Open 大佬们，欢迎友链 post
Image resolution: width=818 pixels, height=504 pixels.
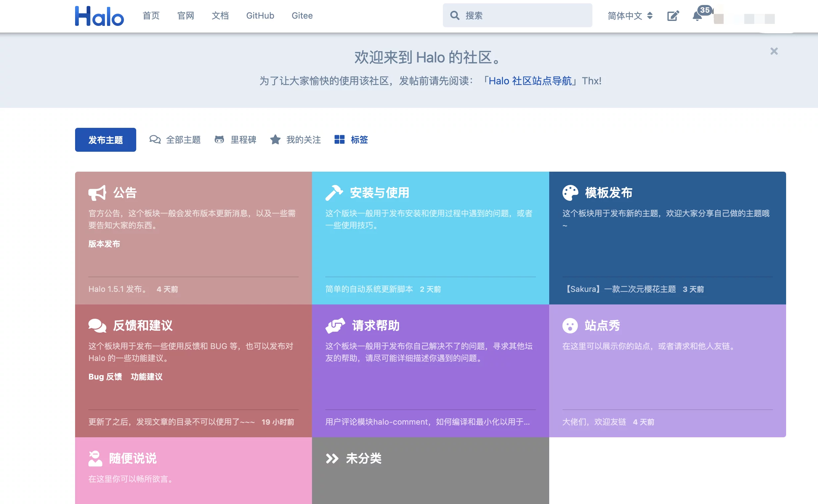tap(594, 422)
